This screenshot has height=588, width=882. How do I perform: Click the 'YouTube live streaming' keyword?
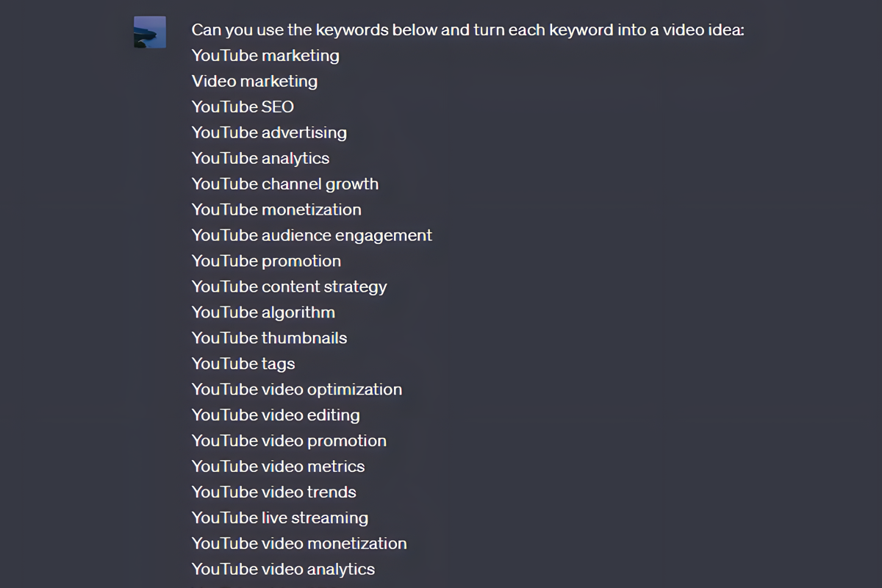pyautogui.click(x=279, y=518)
